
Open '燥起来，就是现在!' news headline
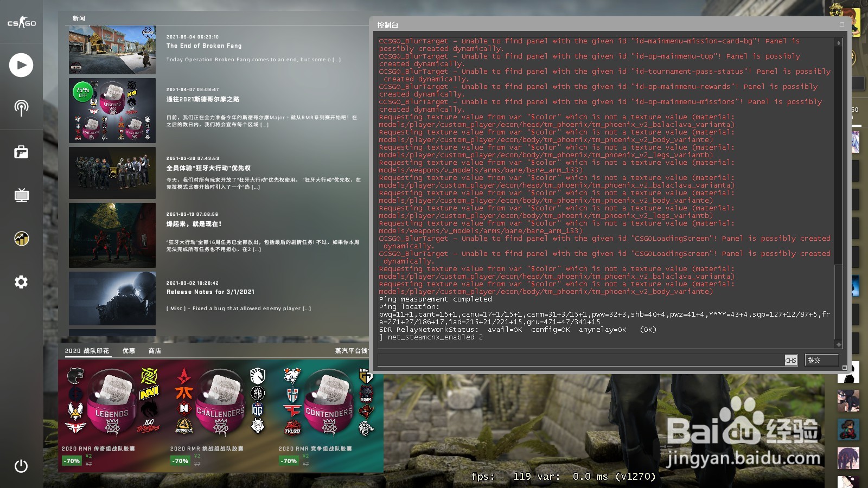pyautogui.click(x=194, y=224)
